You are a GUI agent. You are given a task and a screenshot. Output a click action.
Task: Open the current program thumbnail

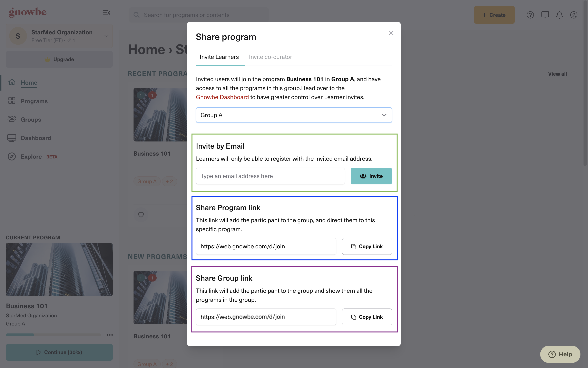click(59, 269)
